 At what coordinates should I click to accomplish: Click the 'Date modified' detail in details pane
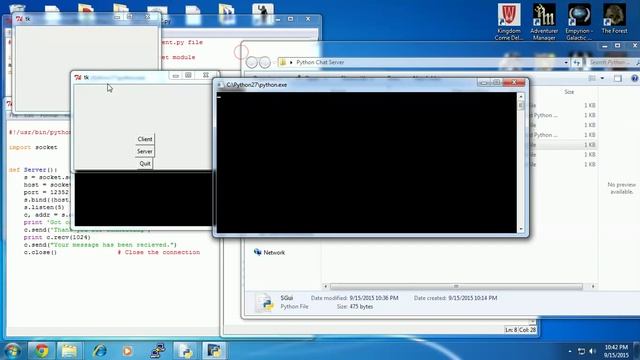click(354, 298)
